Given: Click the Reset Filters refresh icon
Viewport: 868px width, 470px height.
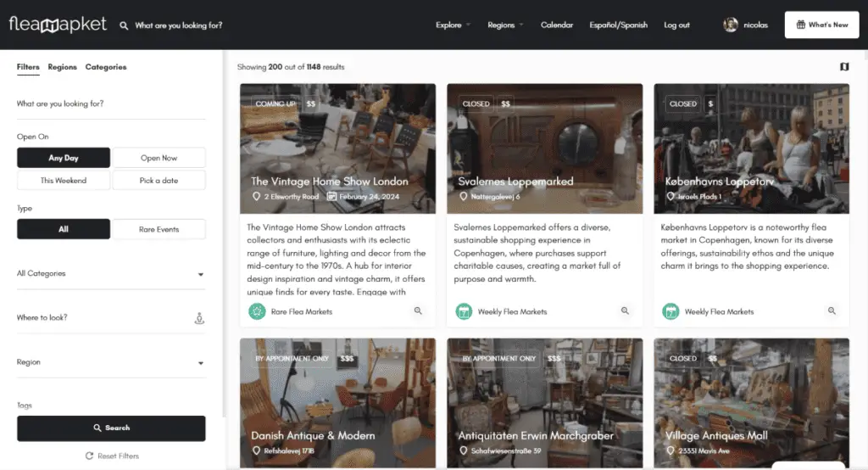Looking at the screenshot, I should pos(89,456).
